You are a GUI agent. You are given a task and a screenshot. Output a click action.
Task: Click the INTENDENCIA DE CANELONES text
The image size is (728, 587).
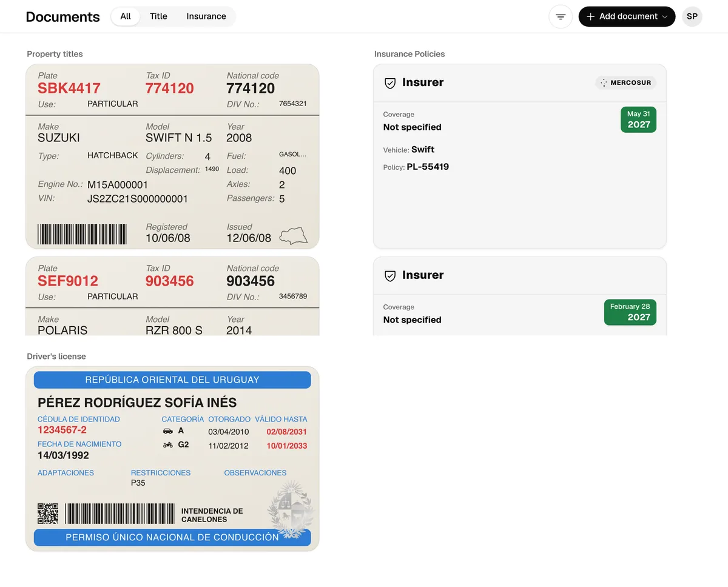coord(212,515)
